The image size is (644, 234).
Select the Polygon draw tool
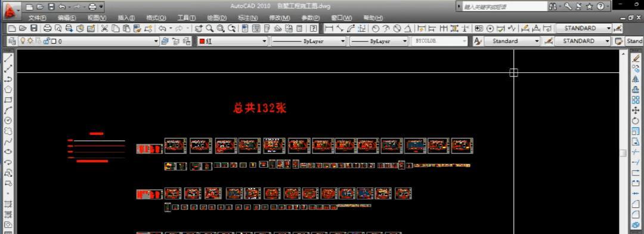8,89
